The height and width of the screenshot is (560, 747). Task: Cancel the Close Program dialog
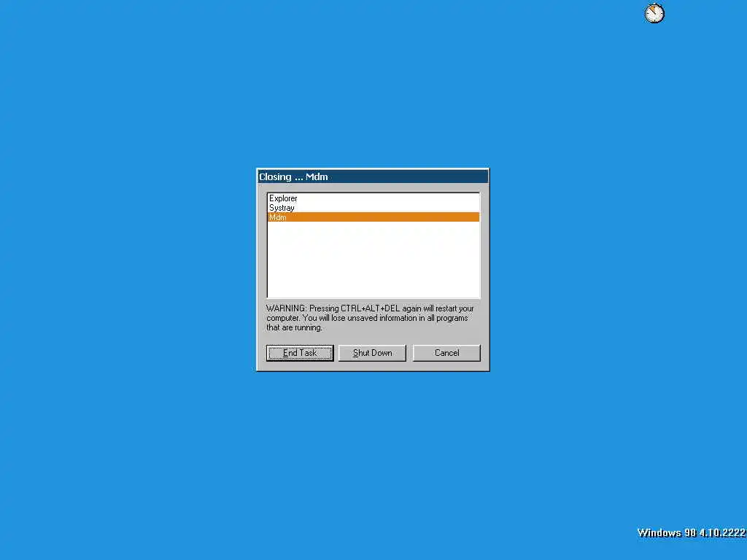coord(446,353)
